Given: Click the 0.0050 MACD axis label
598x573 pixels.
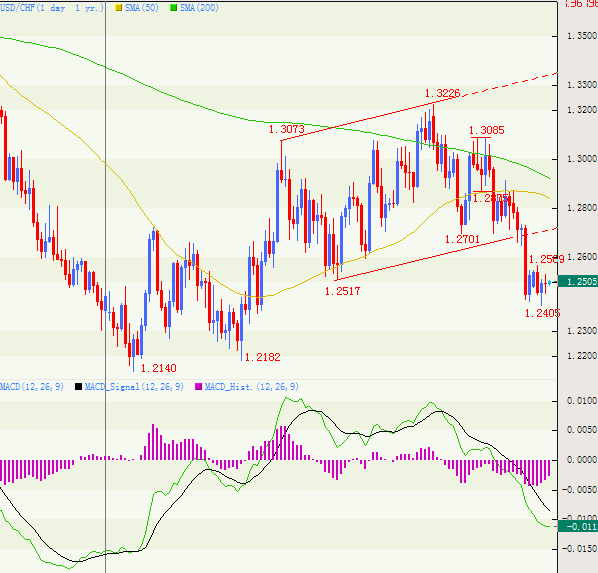Looking at the screenshot, I should pyautogui.click(x=582, y=430).
